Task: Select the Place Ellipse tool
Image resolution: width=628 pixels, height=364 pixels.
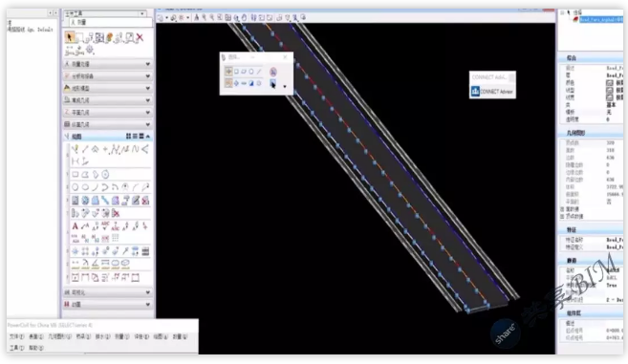Action: (x=85, y=186)
